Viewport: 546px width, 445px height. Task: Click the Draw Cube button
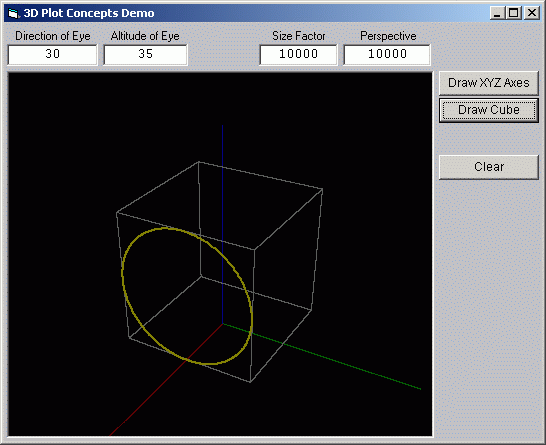(489, 110)
